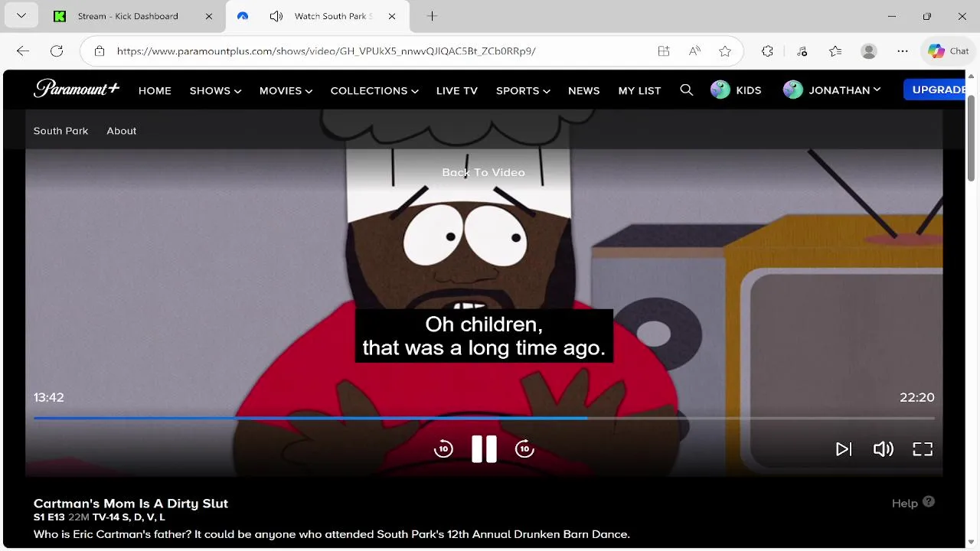Switch to Stream - Kick Dashboard tab
The width and height of the screenshot is (980, 551).
click(x=128, y=16)
